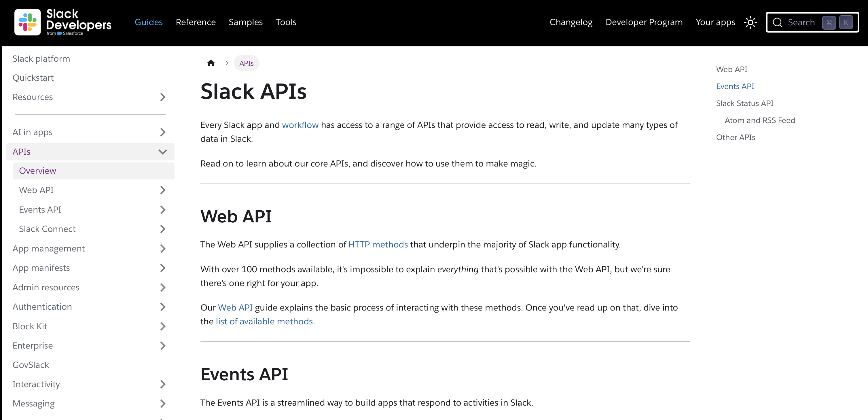Expand the Authentication sidebar arrow

163,307
